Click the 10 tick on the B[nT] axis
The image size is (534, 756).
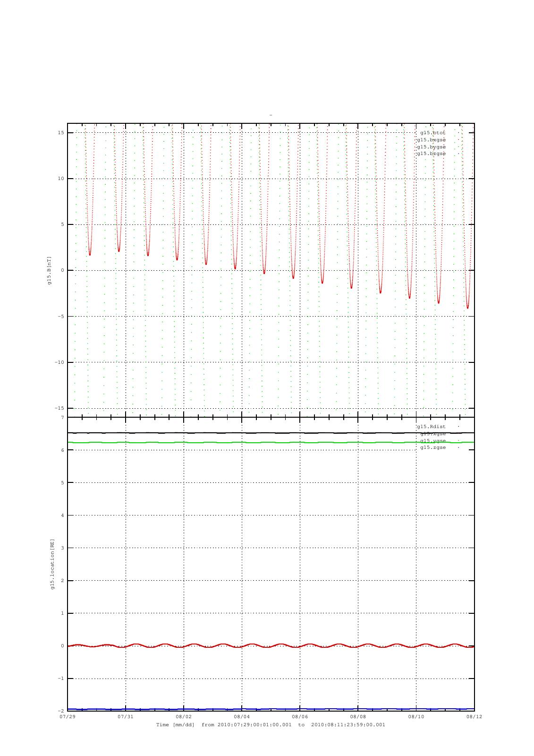61,179
